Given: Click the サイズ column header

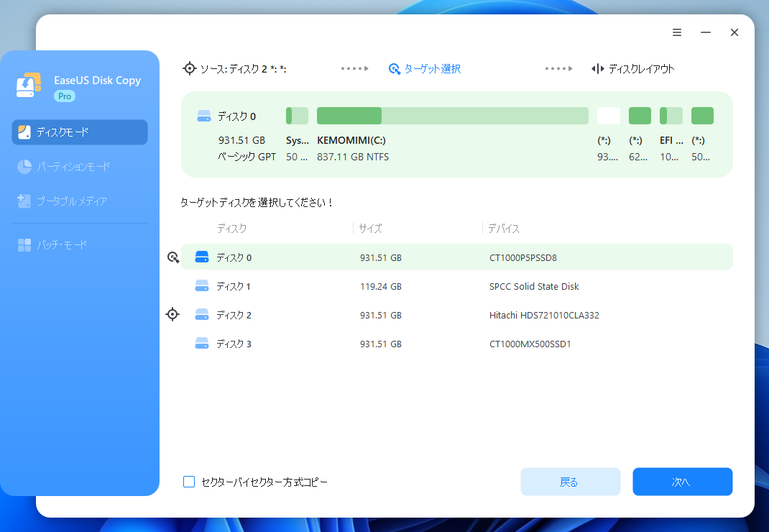Looking at the screenshot, I should (x=371, y=229).
